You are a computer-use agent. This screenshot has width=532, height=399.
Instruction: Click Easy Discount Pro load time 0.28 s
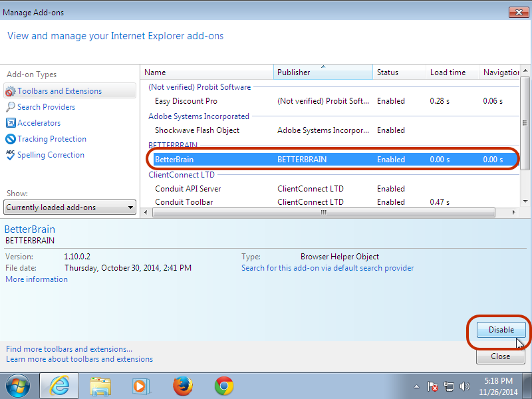440,101
